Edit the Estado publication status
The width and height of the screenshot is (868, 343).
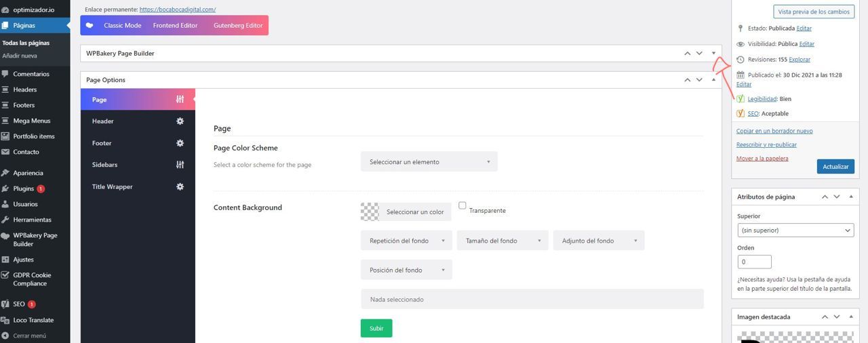pyautogui.click(x=804, y=28)
